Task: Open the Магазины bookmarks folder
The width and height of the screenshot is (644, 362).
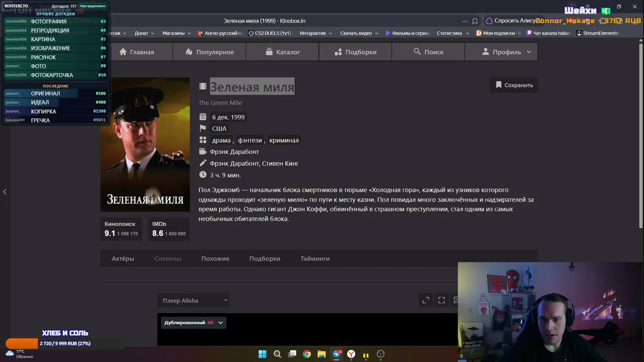Action: pos(177,33)
